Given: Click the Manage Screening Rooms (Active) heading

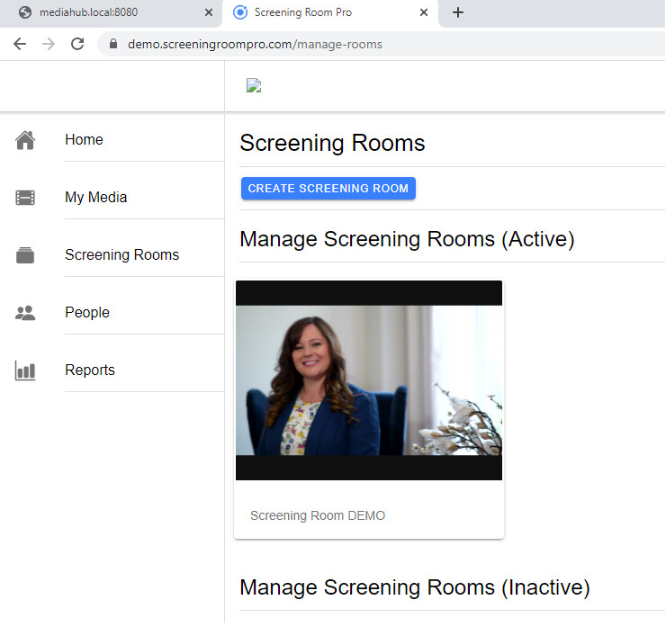Looking at the screenshot, I should click(x=407, y=239).
